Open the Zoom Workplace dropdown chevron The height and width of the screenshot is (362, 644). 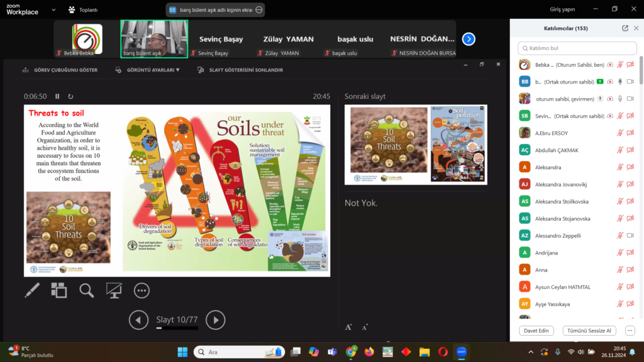pos(53,10)
